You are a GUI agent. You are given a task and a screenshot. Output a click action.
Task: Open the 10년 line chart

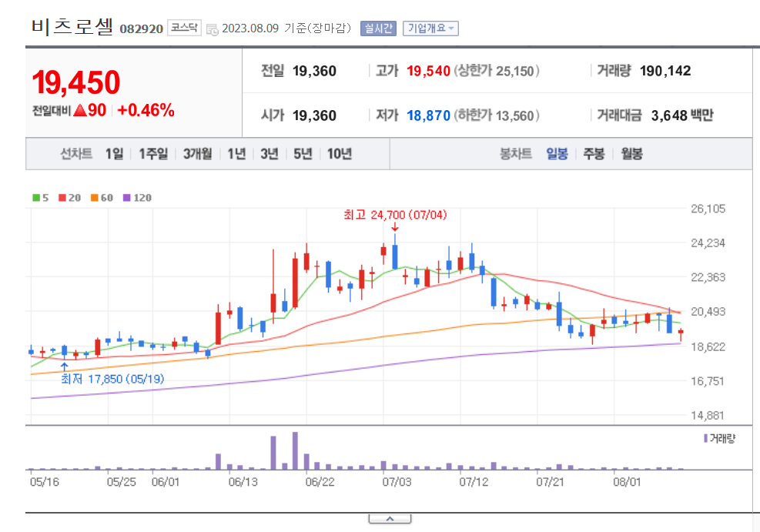pos(340,154)
